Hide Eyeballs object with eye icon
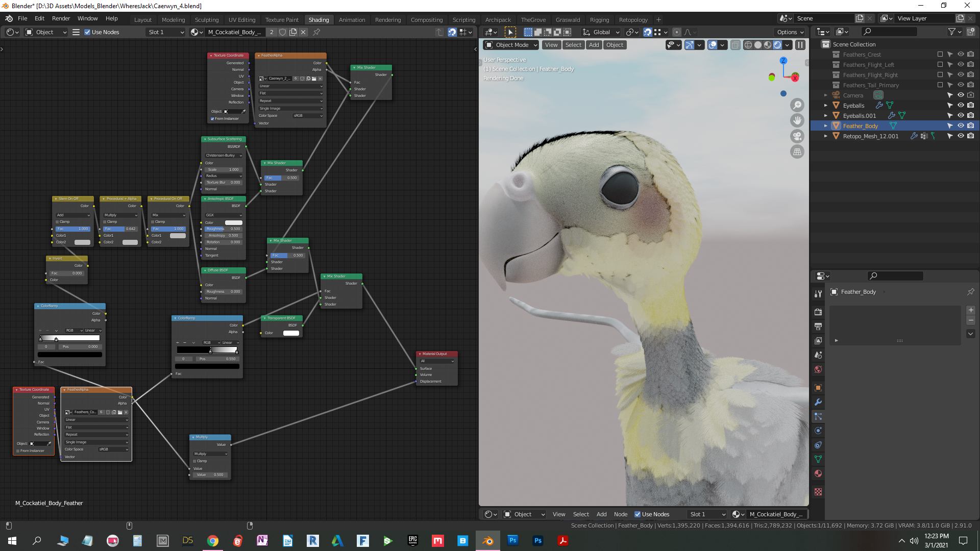The height and width of the screenshot is (551, 980). pos(960,106)
